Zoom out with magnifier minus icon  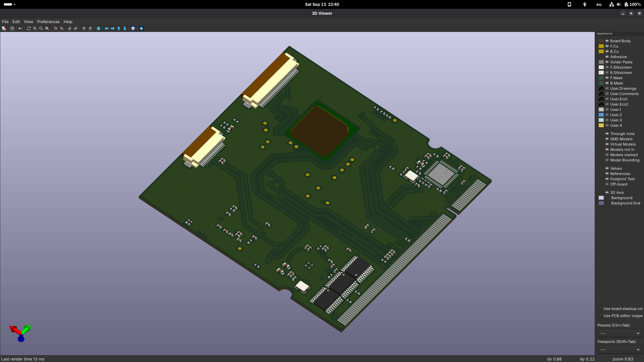tap(41, 28)
